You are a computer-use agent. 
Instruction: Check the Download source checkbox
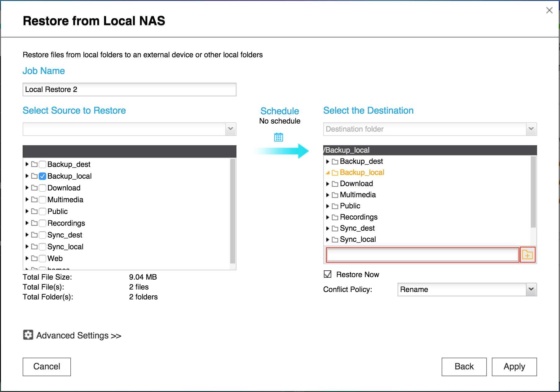(42, 188)
